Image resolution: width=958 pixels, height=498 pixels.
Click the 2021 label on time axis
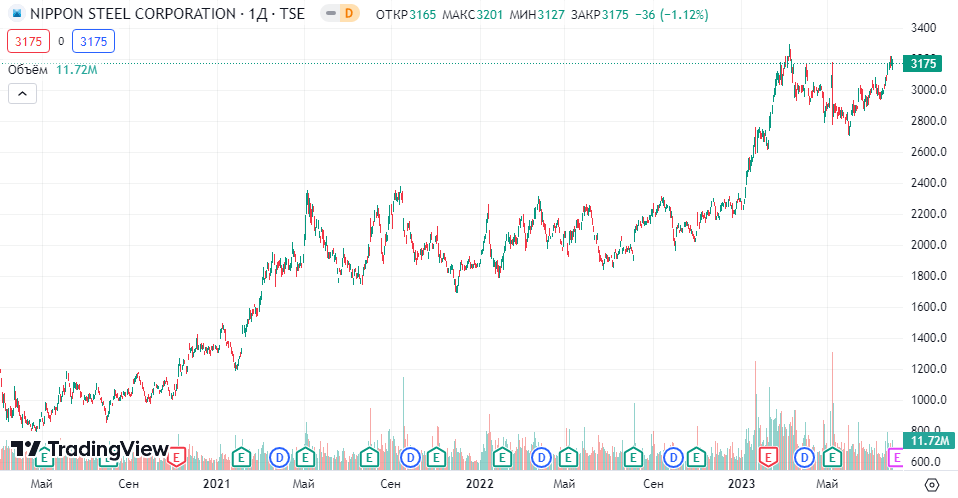pyautogui.click(x=216, y=484)
